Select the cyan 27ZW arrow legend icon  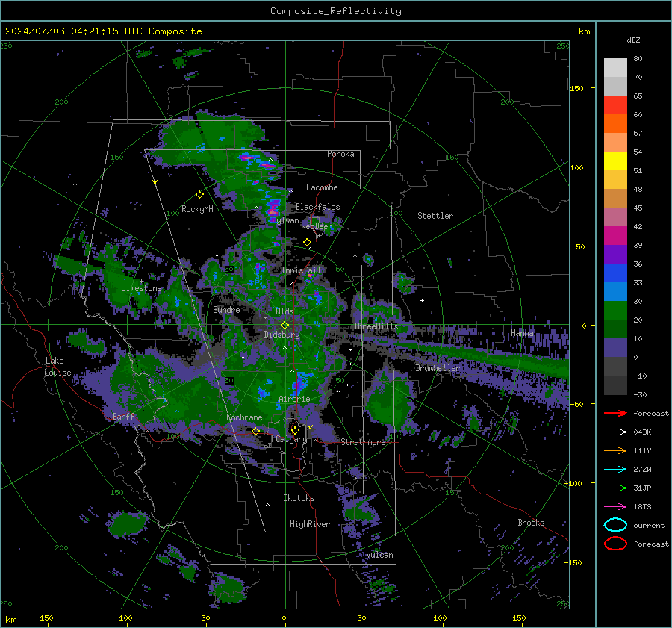[615, 470]
